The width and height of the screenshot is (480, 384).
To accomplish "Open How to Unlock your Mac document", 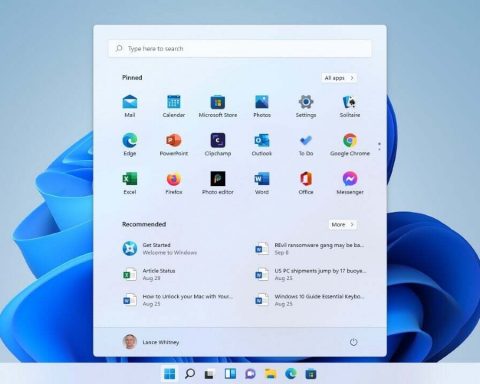I will (177, 300).
